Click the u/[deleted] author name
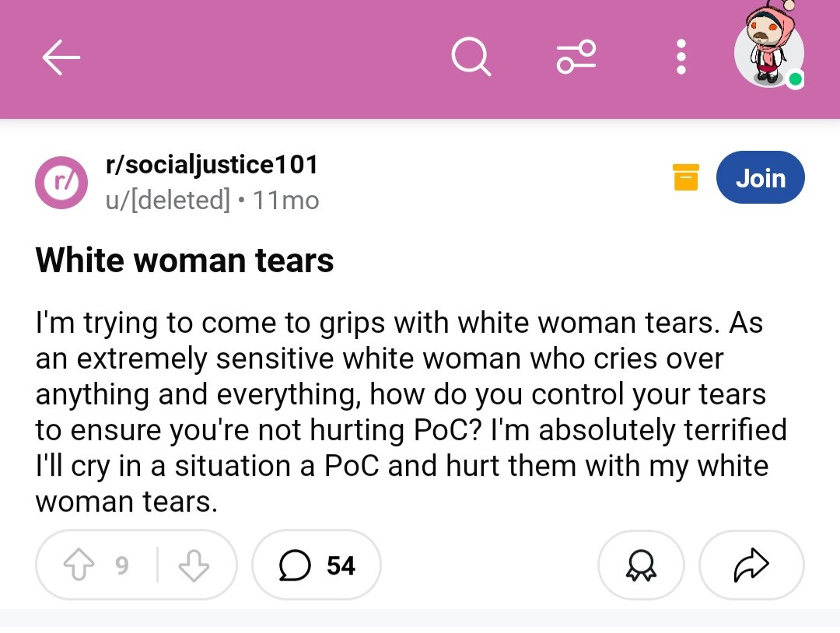Image resolution: width=840 pixels, height=633 pixels. pyautogui.click(x=168, y=201)
